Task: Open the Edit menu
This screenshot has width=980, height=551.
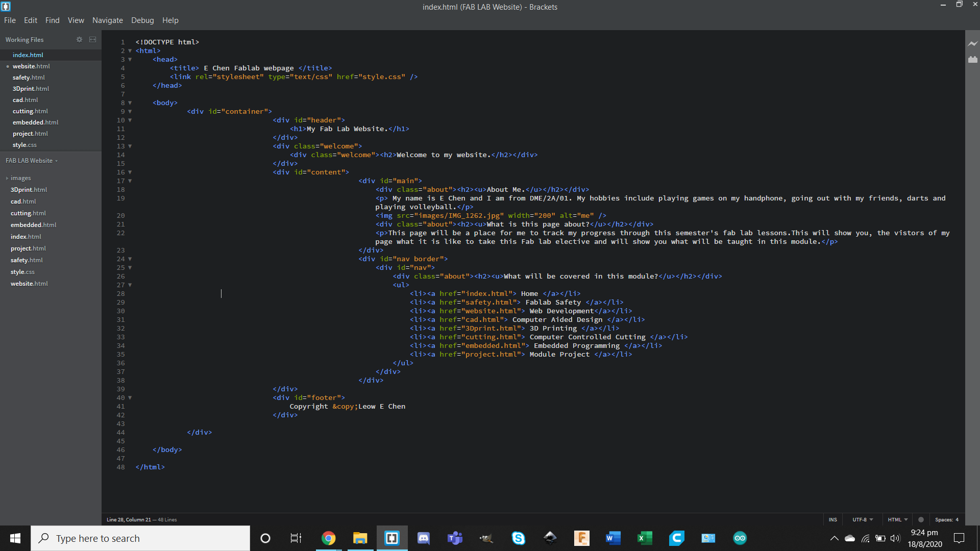Action: coord(31,20)
